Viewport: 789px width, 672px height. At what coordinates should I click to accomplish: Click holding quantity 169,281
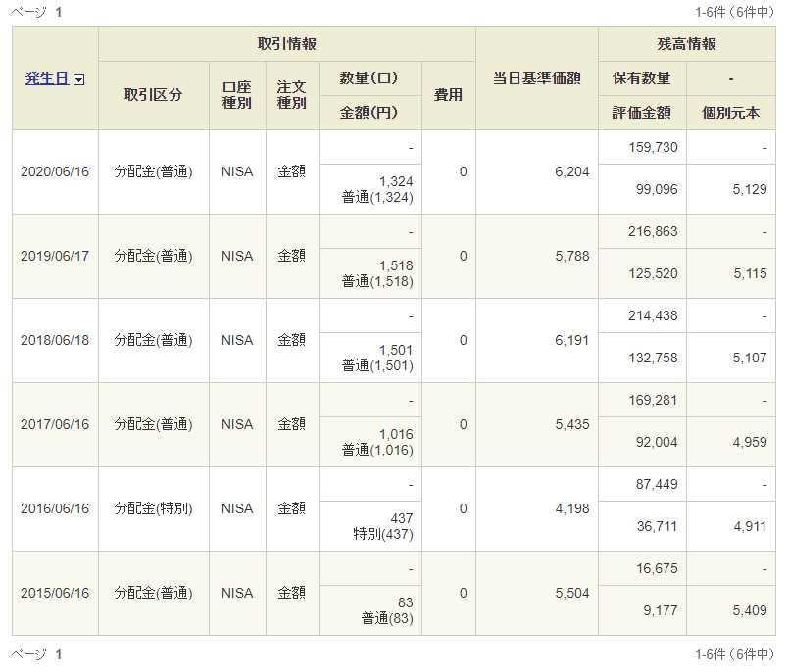tap(653, 400)
